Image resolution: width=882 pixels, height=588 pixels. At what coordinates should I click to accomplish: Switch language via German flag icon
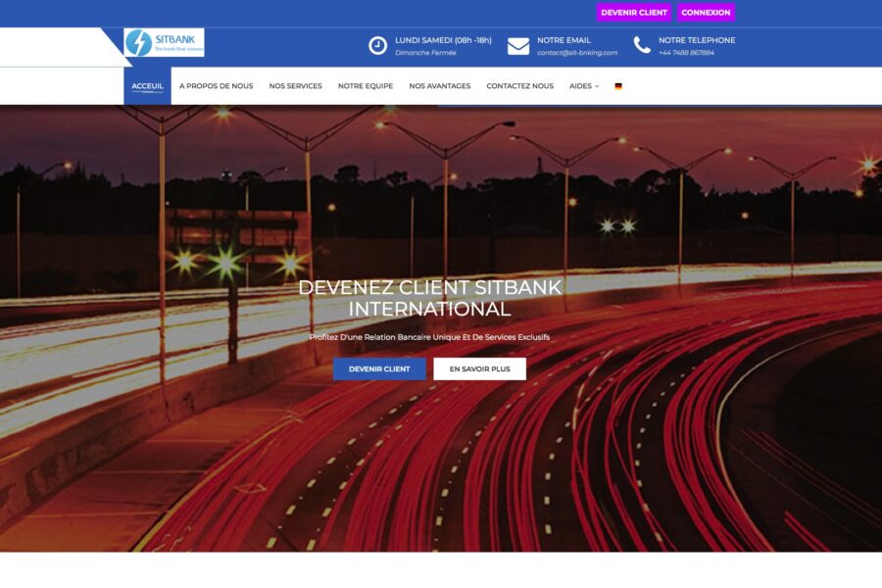[618, 86]
